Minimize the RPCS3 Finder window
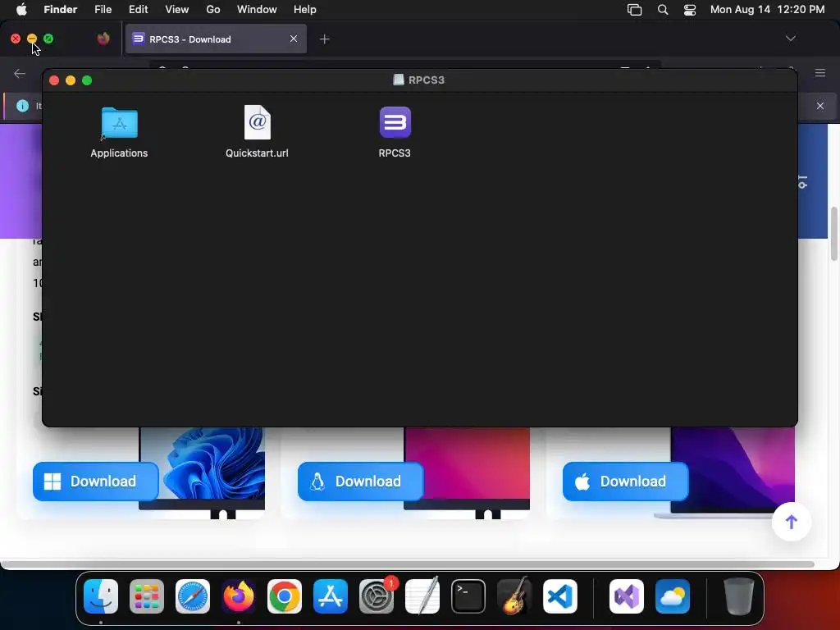This screenshot has width=840, height=630. 71,80
